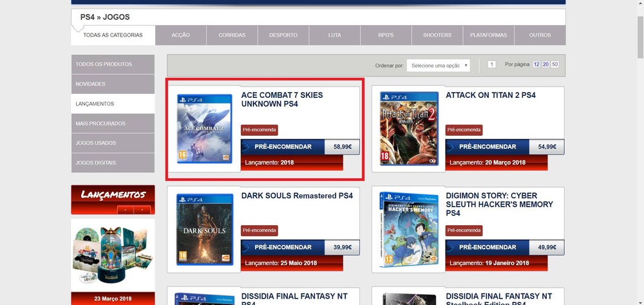Show 12 products per page
Viewport: 644px width, 305px height.
tap(536, 64)
